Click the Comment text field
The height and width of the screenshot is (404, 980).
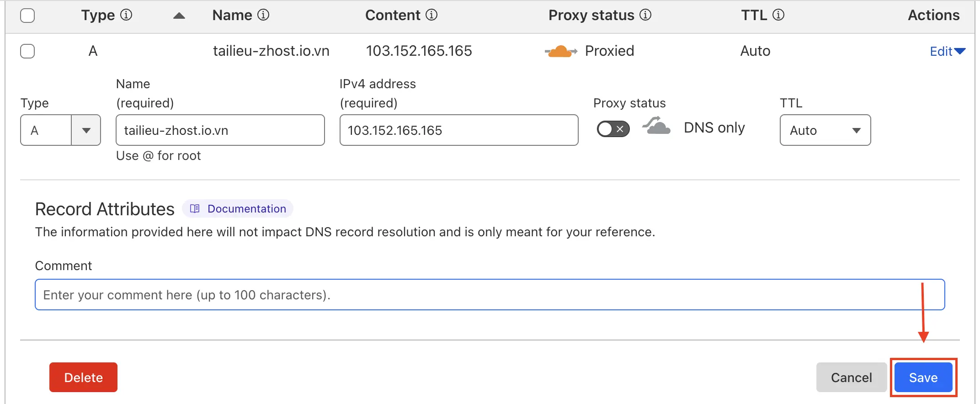point(490,295)
